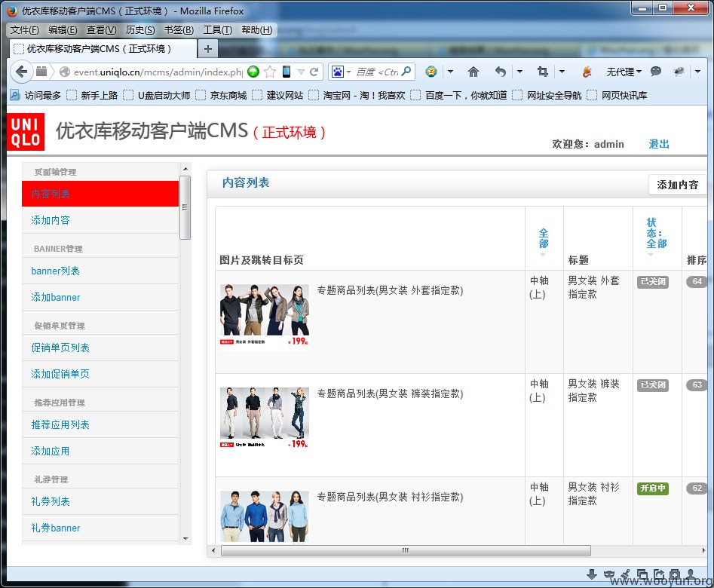The height and width of the screenshot is (588, 714).
Task: Open the address bar history dropdown arrow
Action: click(x=301, y=72)
